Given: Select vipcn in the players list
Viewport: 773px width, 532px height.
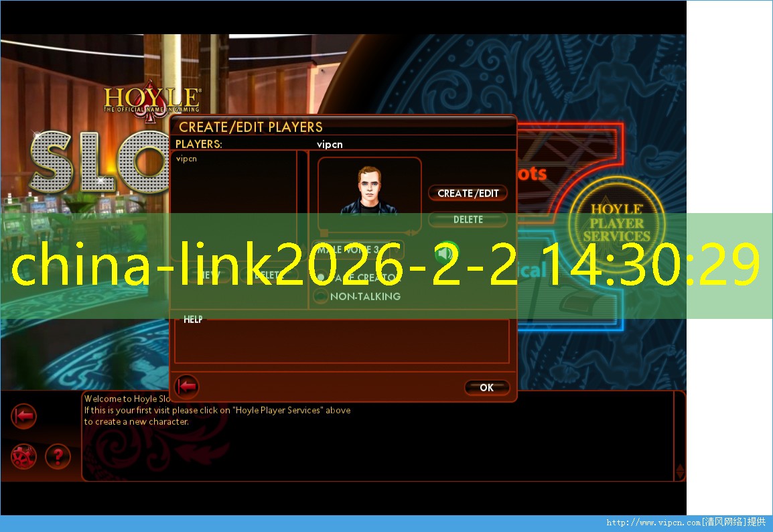Looking at the screenshot, I should pos(186,159).
